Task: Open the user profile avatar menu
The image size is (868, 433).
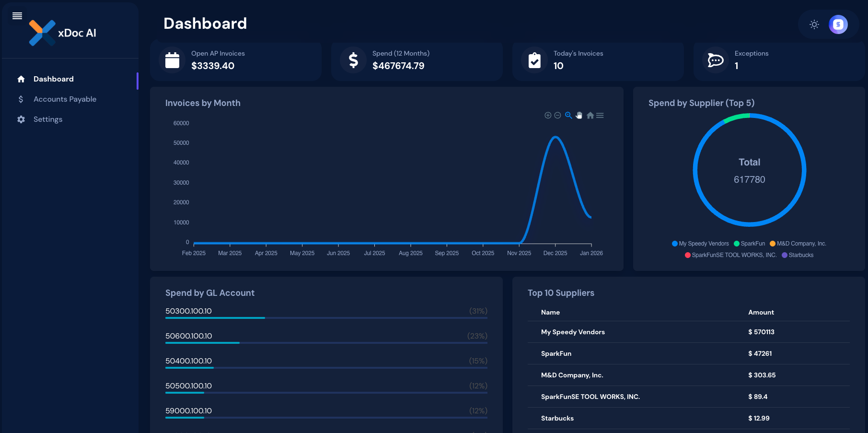Action: [838, 24]
